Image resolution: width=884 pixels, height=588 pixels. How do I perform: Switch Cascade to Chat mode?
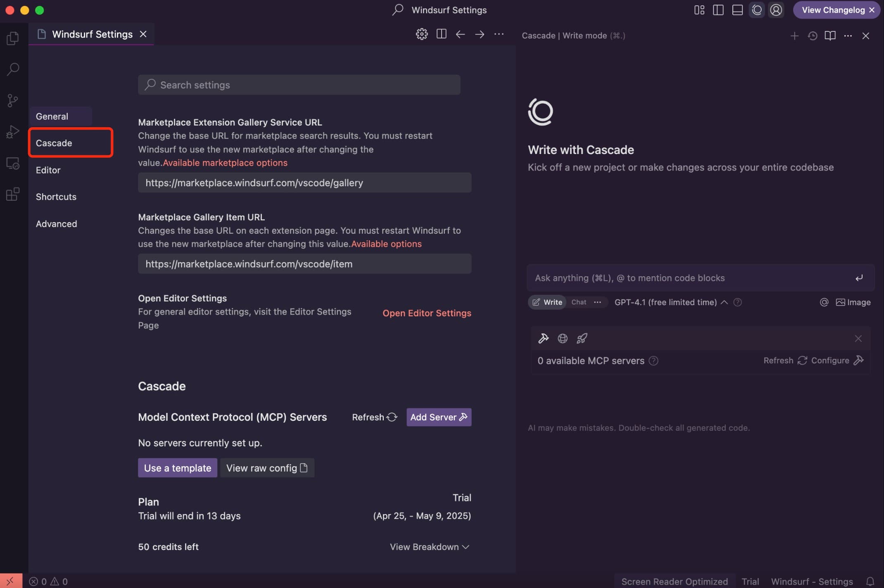[578, 302]
